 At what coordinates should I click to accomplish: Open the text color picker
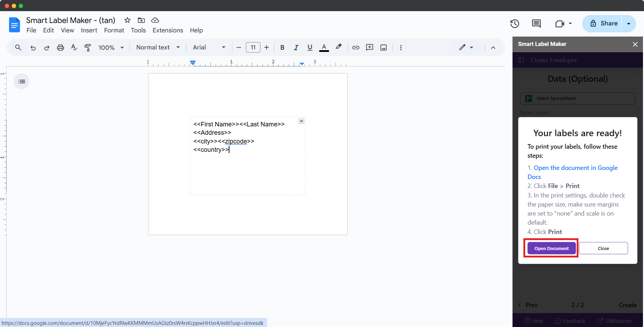point(324,48)
